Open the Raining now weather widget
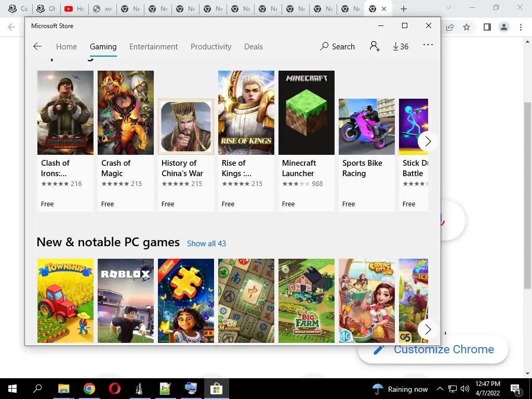 click(x=401, y=389)
